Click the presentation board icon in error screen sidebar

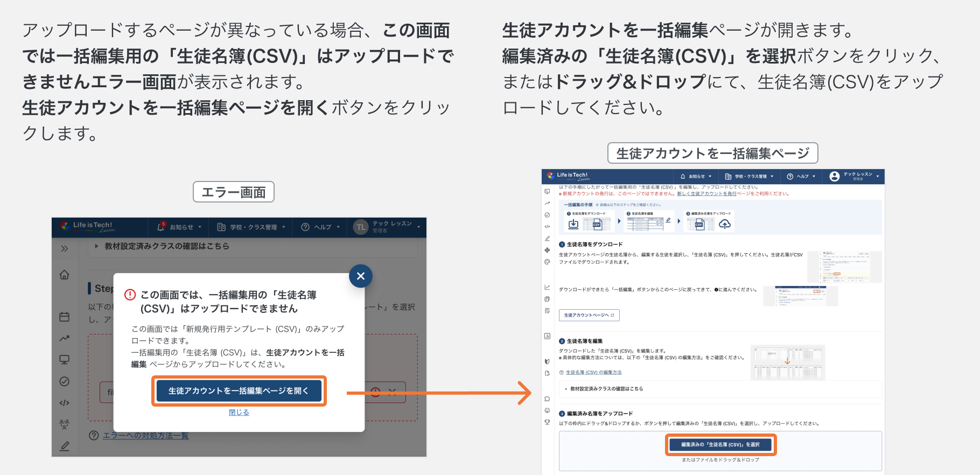(x=65, y=360)
